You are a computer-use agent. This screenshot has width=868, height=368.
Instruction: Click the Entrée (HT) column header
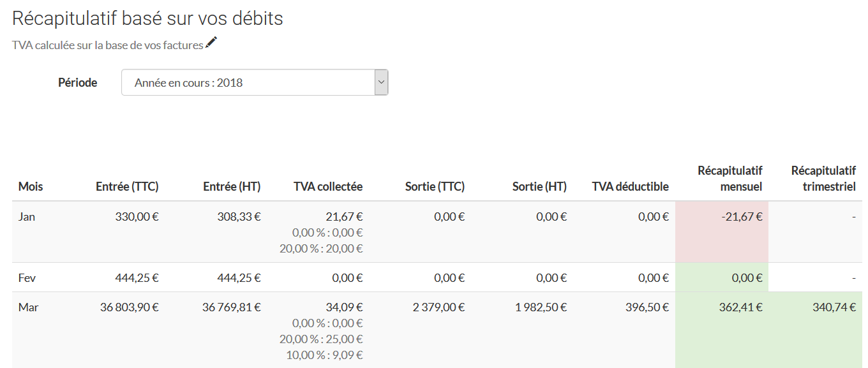232,186
